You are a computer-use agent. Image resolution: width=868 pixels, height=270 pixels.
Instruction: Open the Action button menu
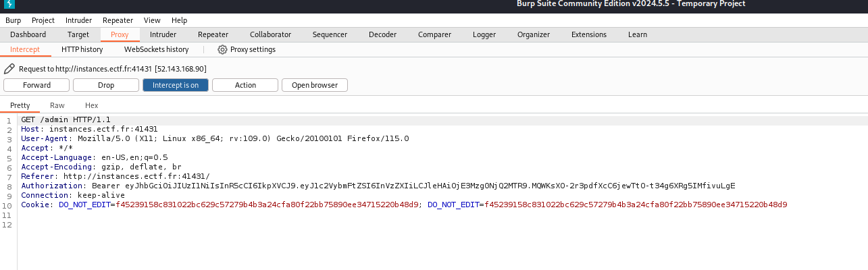click(x=245, y=85)
